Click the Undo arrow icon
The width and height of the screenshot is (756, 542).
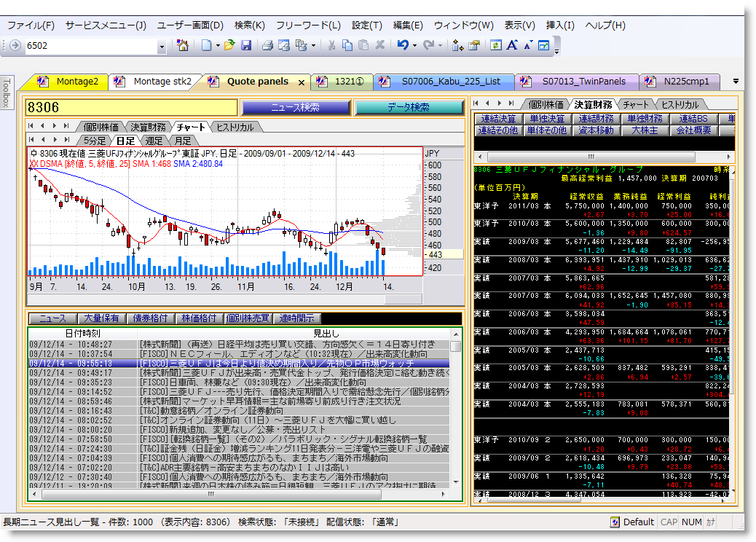pos(403,45)
